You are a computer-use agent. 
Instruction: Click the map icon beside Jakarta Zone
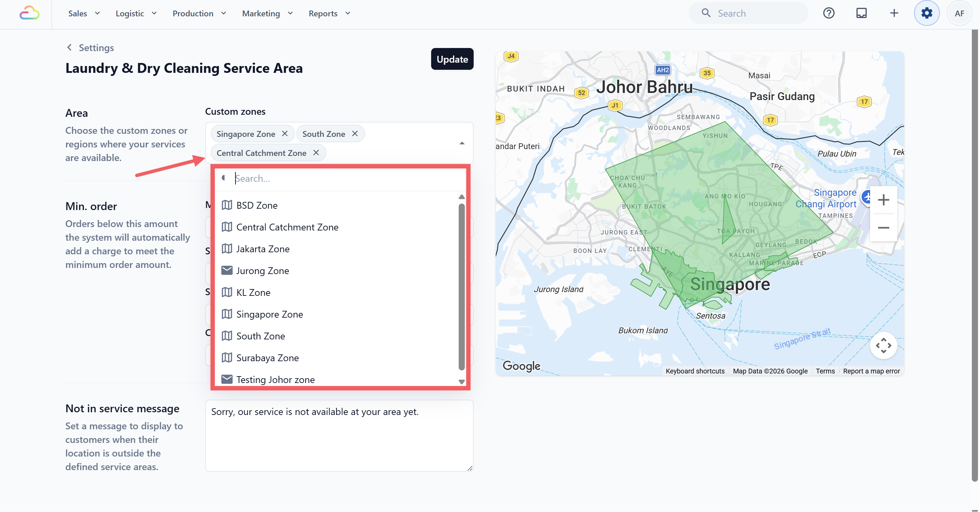tap(227, 249)
